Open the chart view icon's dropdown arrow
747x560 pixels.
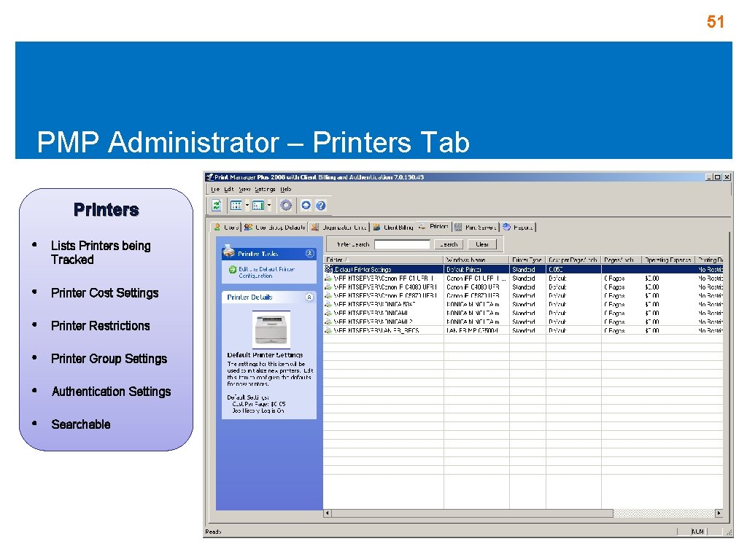pos(269,205)
